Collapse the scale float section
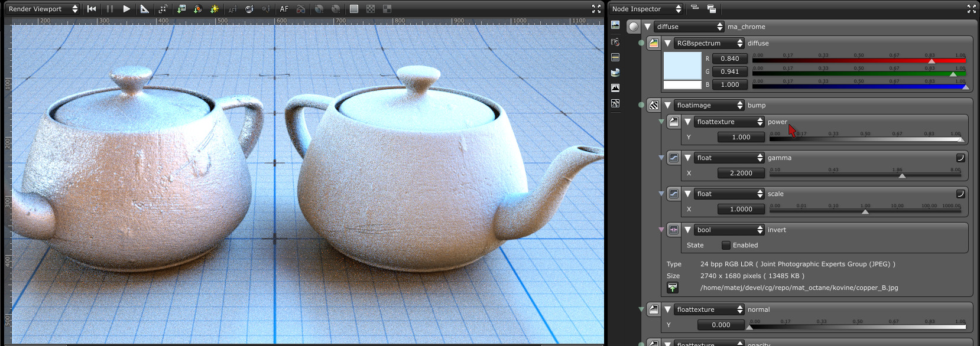Viewport: 980px width, 346px height. 687,194
